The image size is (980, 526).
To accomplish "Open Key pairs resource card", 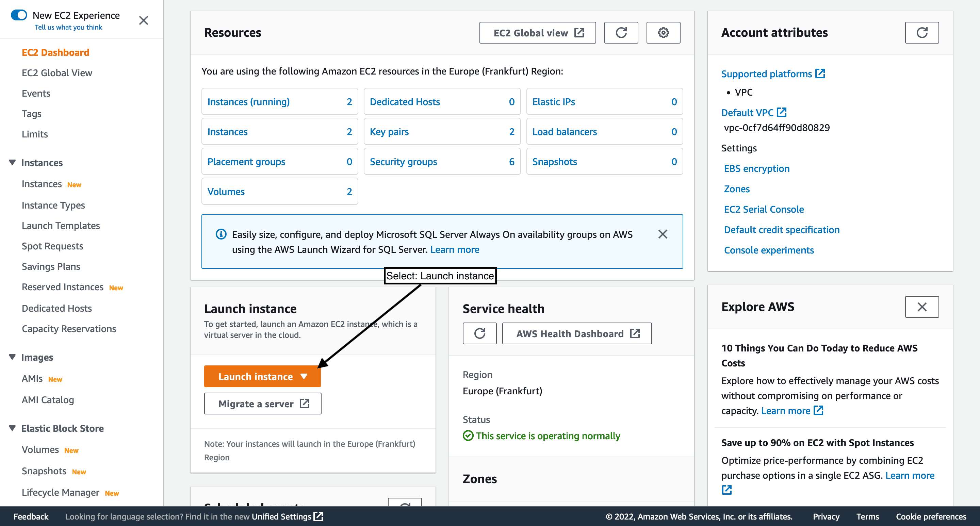I will tap(442, 132).
